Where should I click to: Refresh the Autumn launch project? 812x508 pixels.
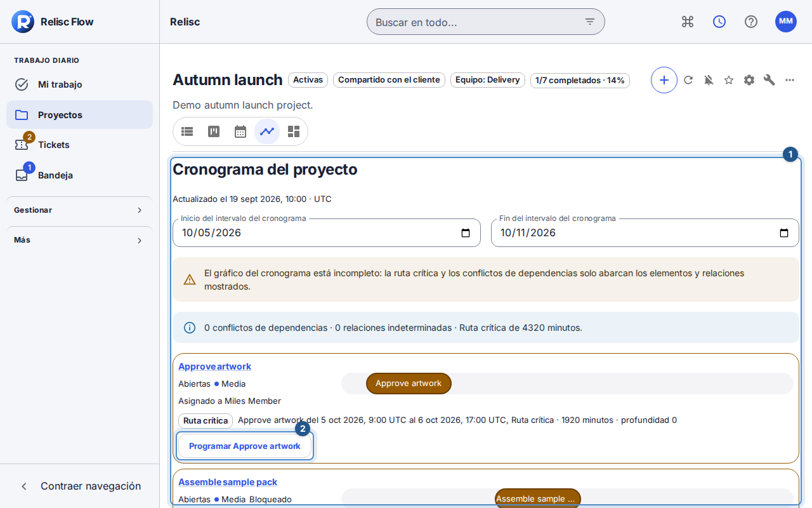pos(688,80)
